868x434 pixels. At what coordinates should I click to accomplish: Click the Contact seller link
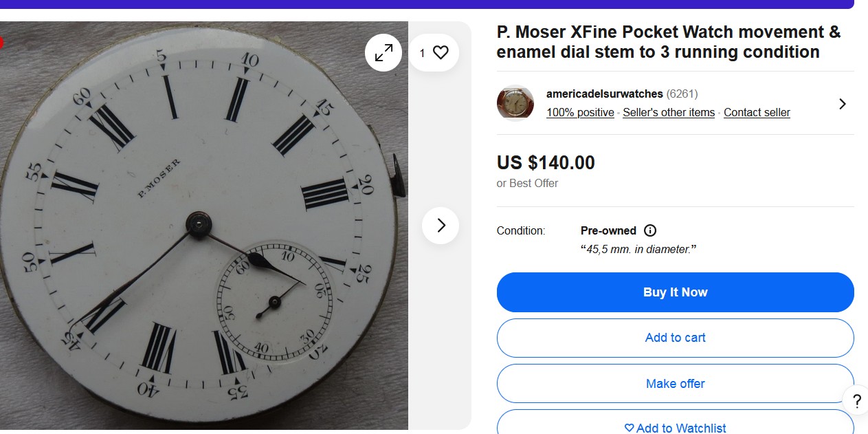757,113
